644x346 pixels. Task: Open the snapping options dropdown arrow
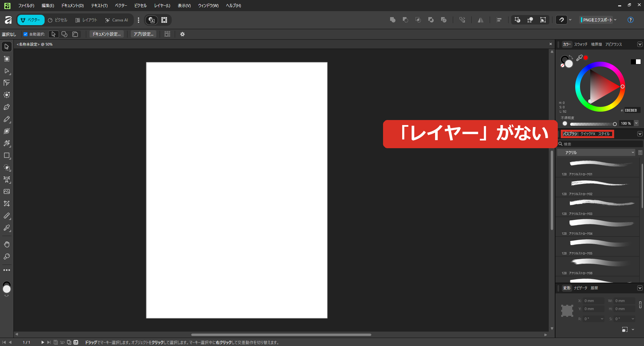pos(570,20)
